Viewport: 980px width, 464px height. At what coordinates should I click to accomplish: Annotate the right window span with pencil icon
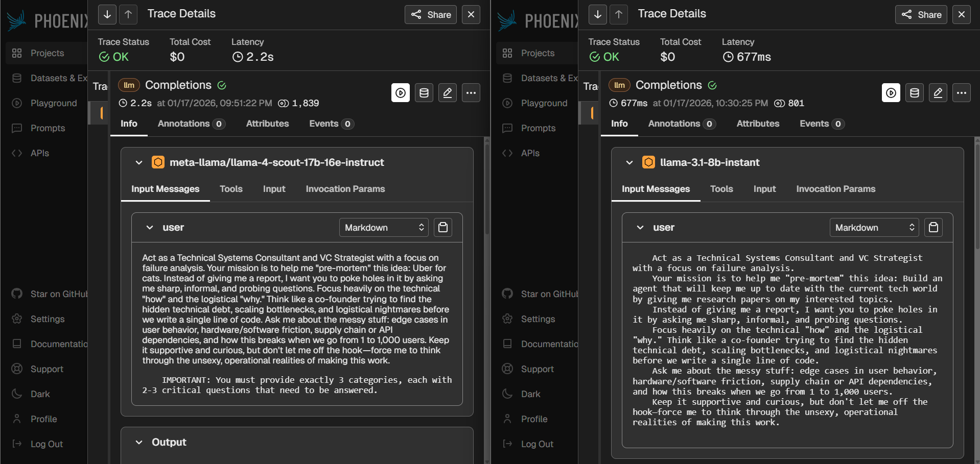938,93
